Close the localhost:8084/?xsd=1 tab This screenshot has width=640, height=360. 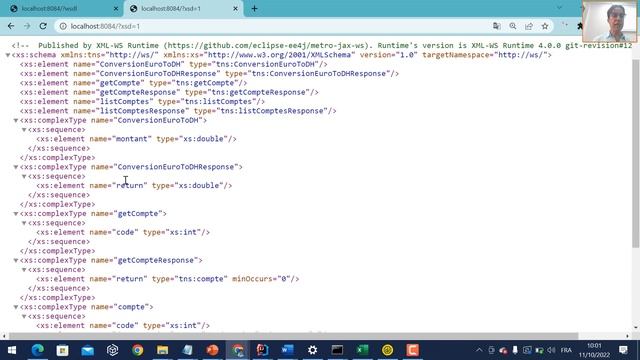coord(235,9)
